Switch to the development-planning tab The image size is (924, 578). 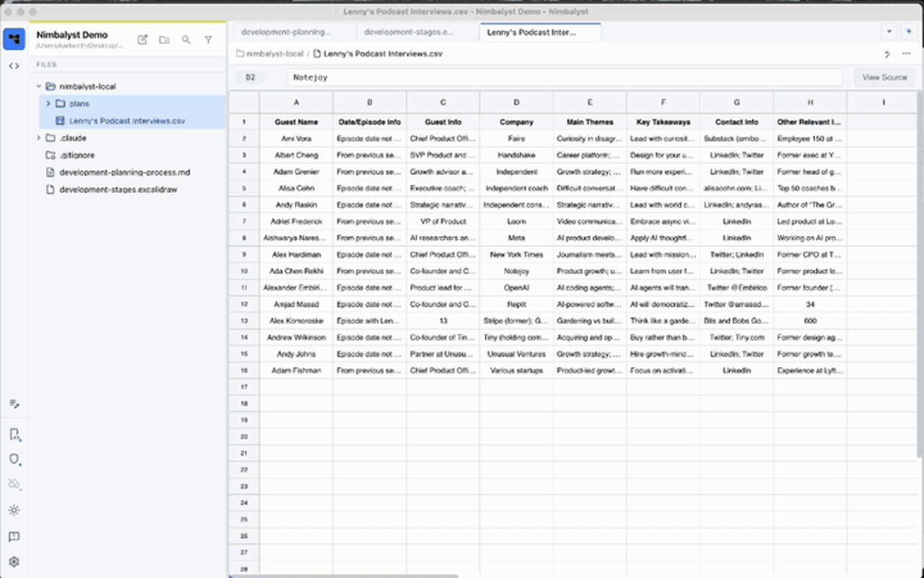click(294, 32)
